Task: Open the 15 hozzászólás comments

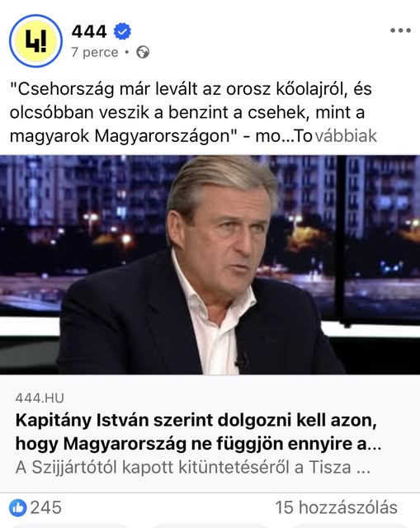Action: tap(336, 507)
